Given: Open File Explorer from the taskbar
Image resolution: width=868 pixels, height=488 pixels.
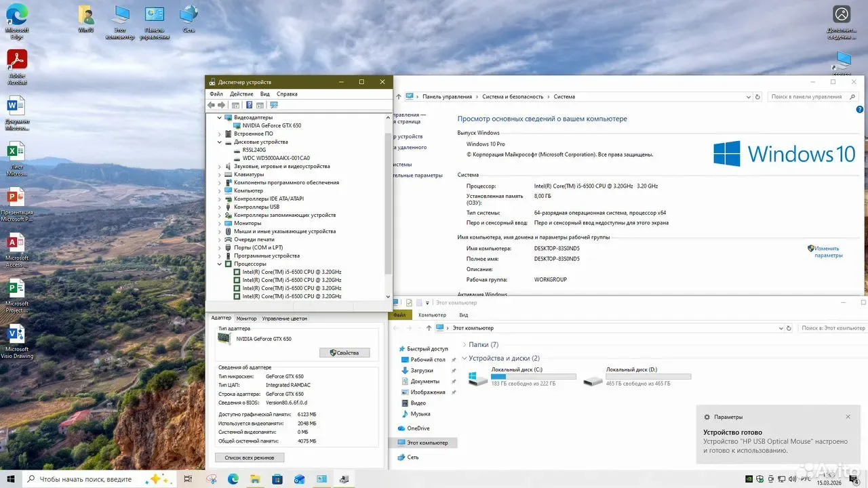Looking at the screenshot, I should [255, 479].
